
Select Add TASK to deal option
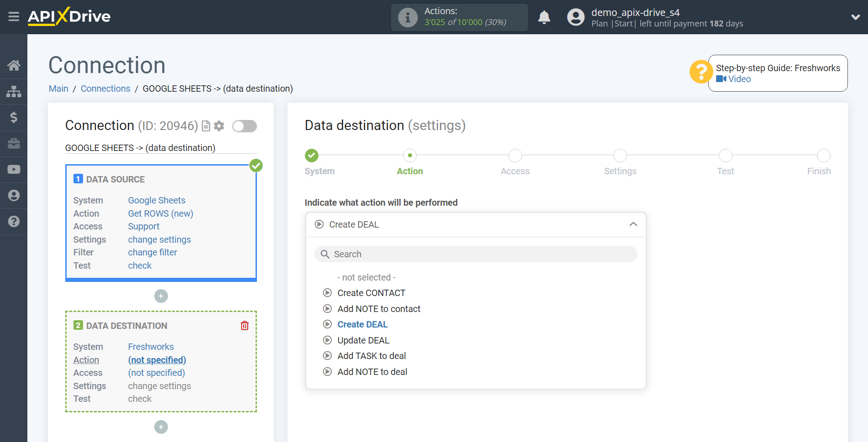click(x=371, y=356)
